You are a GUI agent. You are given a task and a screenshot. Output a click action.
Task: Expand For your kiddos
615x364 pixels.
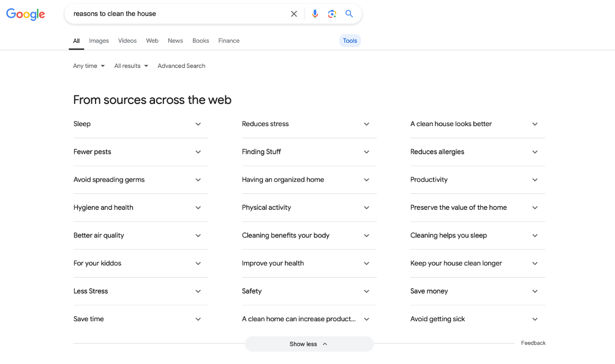click(140, 263)
